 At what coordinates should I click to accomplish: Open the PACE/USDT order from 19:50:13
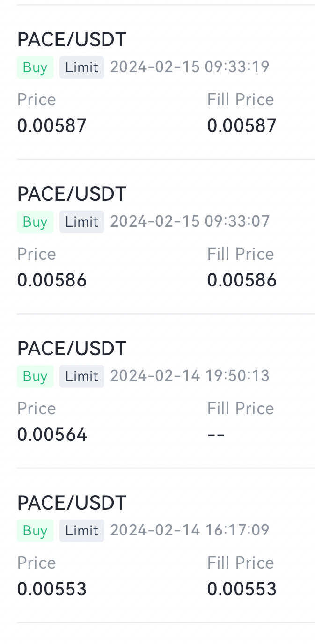[x=72, y=349]
